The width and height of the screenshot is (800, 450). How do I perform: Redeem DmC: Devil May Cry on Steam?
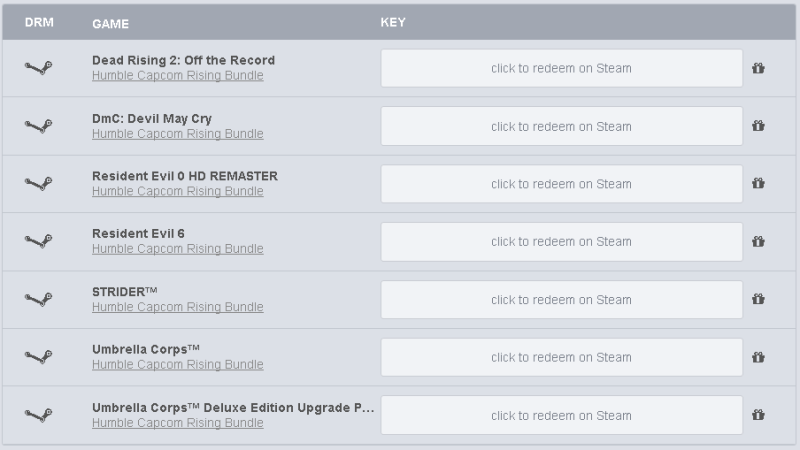561,126
